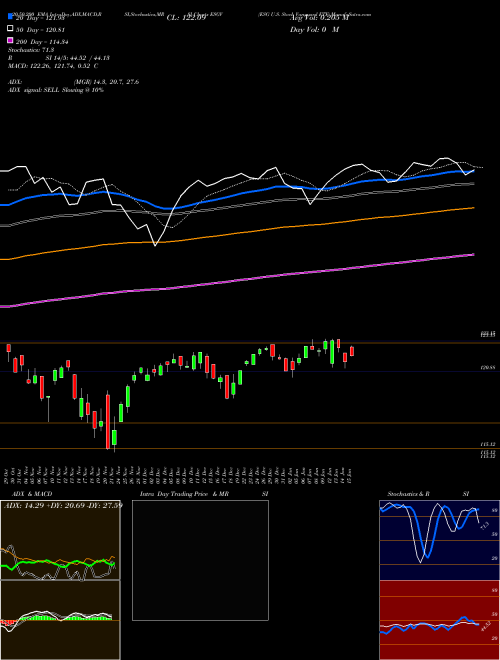Open the red RSI chart panel
Viewport: 500px width, 660px height.
[x=439, y=620]
